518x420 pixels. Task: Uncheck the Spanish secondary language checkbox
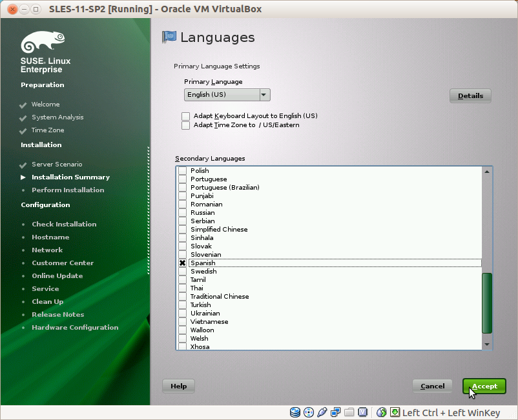point(182,263)
